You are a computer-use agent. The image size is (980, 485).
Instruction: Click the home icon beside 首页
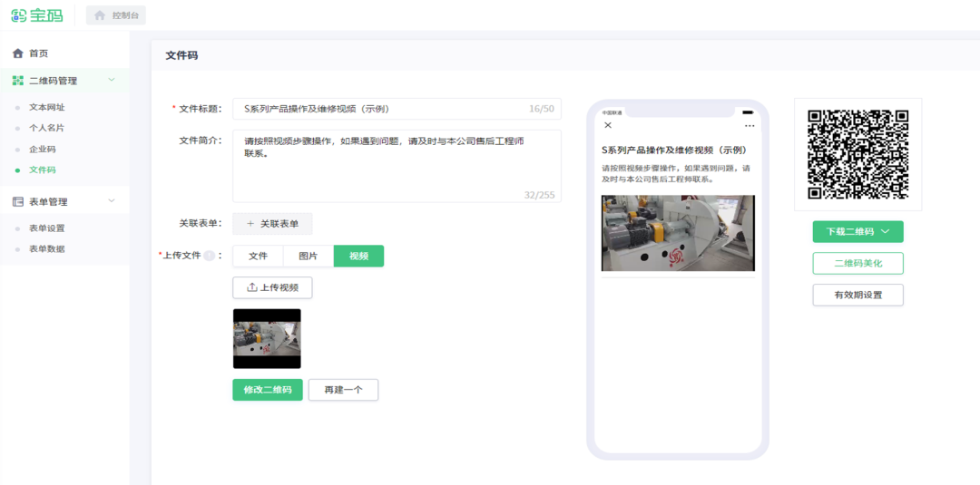point(17,53)
